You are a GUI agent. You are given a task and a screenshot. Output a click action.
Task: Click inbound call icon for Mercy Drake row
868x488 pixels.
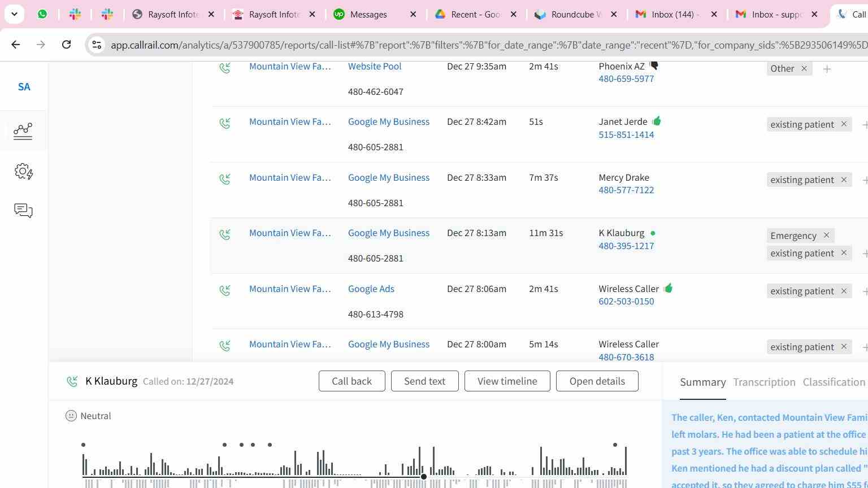pyautogui.click(x=225, y=178)
